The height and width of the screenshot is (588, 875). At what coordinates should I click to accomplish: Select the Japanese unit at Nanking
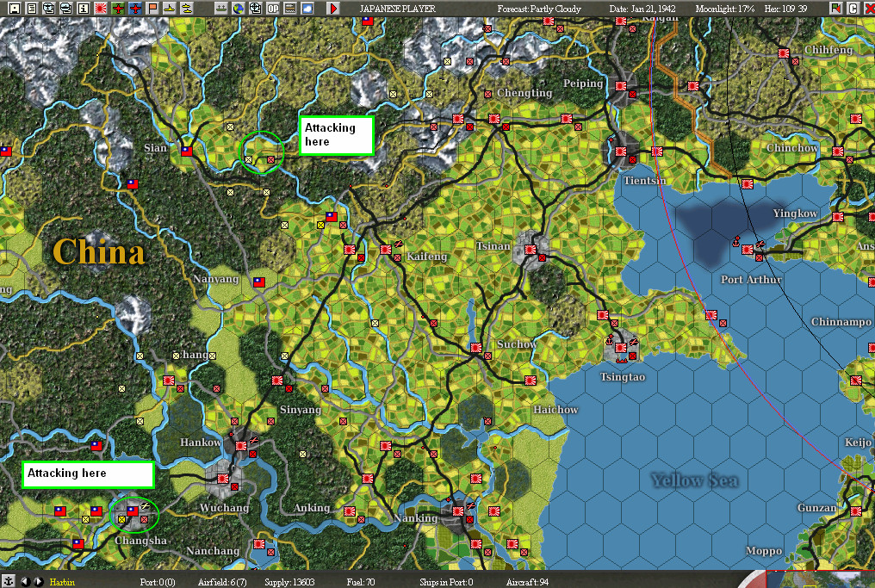click(x=457, y=511)
